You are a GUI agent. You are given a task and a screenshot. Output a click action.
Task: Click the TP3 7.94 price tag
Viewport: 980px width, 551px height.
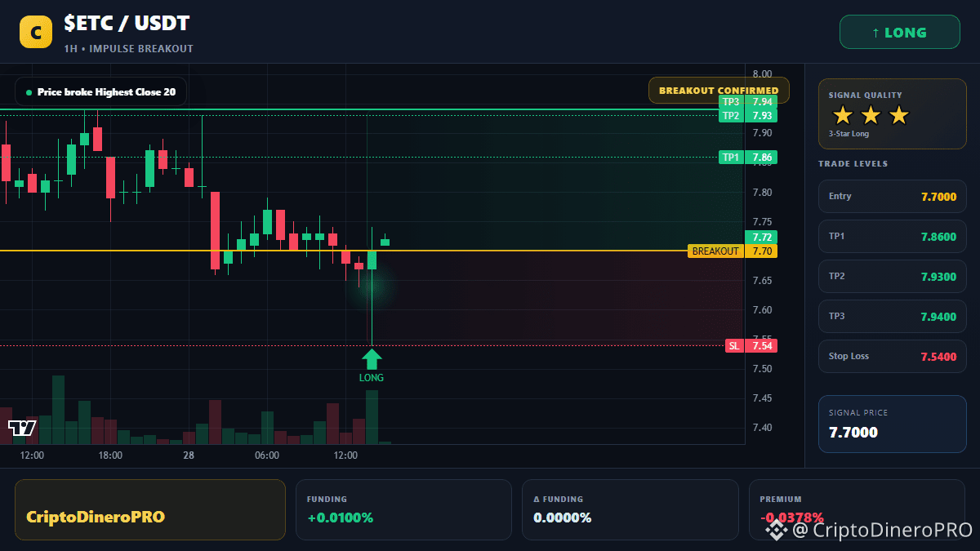[x=747, y=102]
